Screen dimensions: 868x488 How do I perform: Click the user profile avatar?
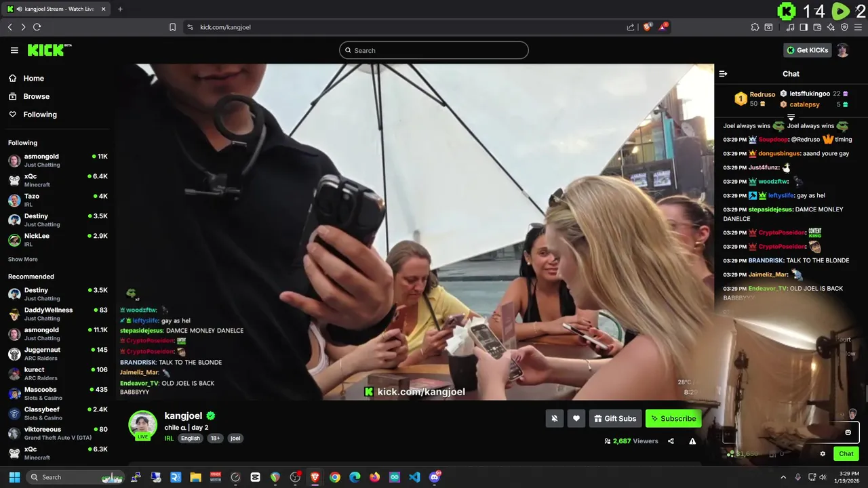(842, 50)
